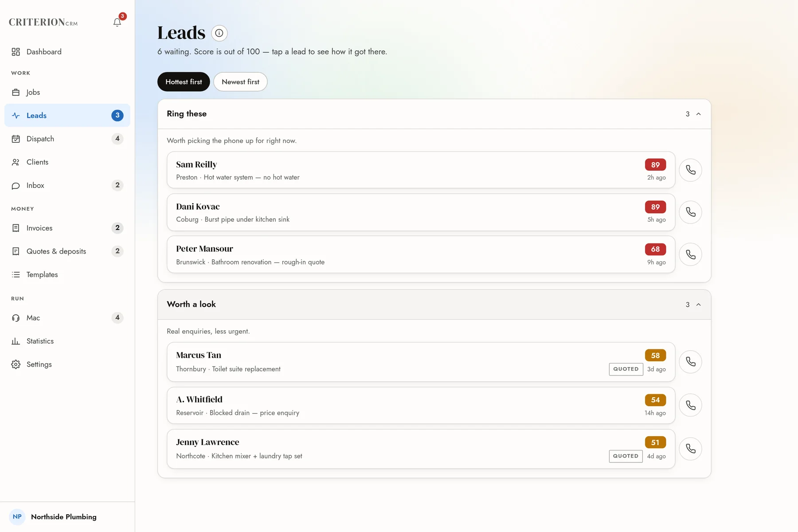Call Jenny Lawrence with phone icon

[x=690, y=449]
